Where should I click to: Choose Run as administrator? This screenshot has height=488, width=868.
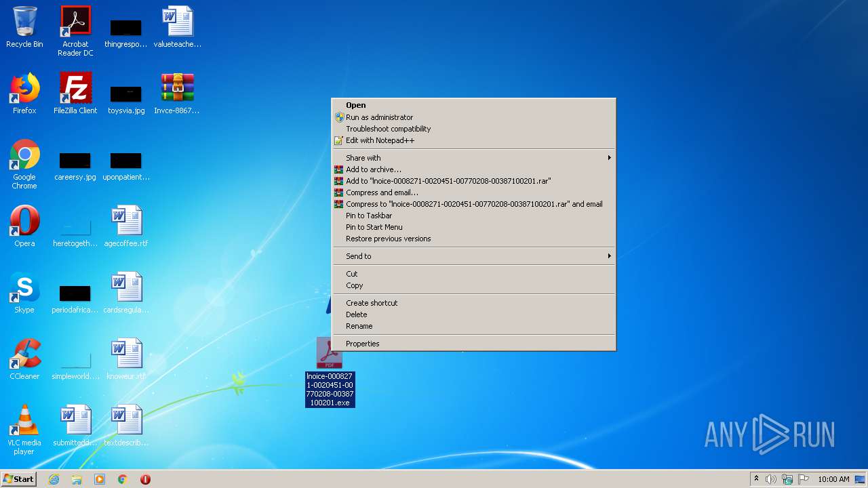pyautogui.click(x=473, y=117)
